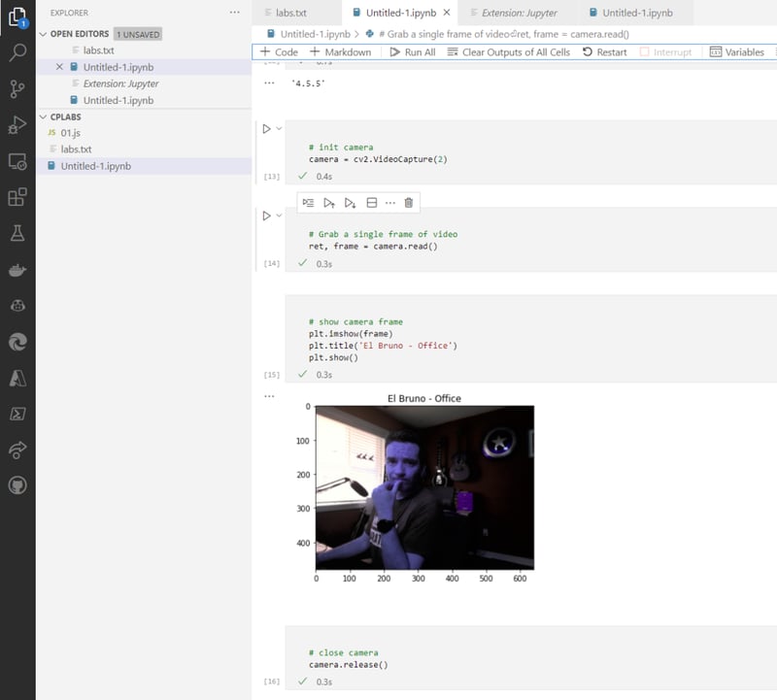Open the Live Share icon
The width and height of the screenshot is (777, 700).
click(17, 450)
